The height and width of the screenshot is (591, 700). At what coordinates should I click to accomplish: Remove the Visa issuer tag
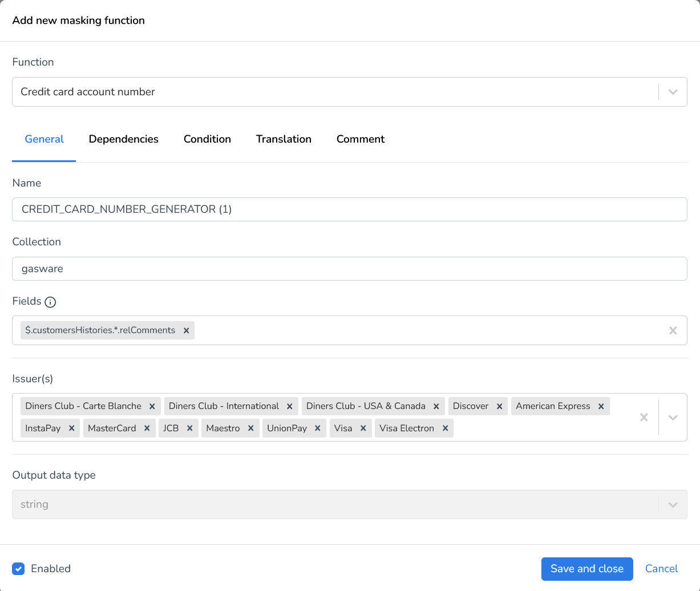(x=363, y=428)
